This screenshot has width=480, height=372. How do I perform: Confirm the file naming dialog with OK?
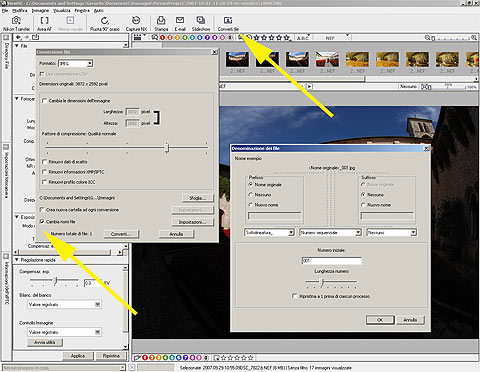380,320
